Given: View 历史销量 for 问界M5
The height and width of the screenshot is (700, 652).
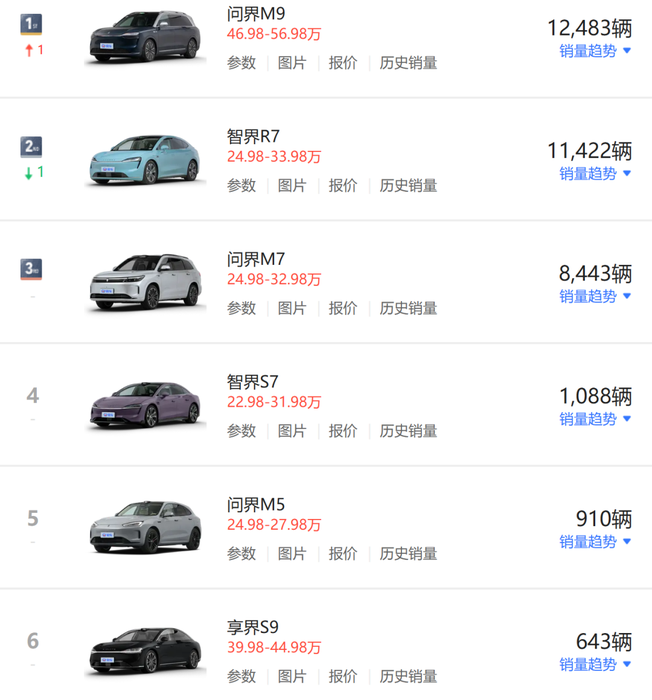Looking at the screenshot, I should [408, 553].
